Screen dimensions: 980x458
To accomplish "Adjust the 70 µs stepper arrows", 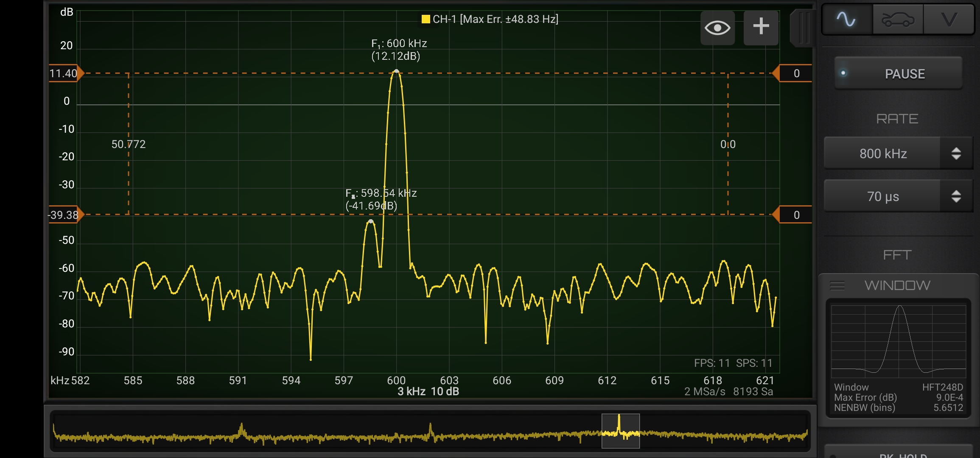I will pos(956,196).
